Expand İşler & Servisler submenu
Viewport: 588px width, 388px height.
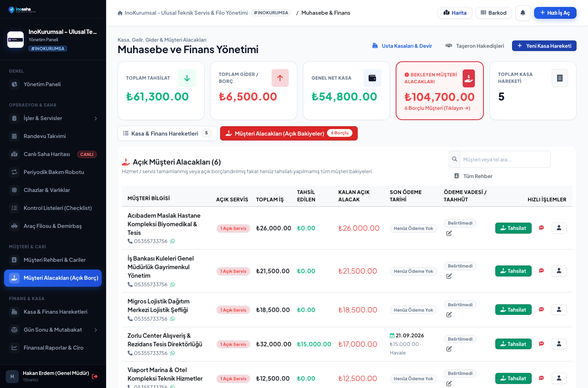point(96,118)
